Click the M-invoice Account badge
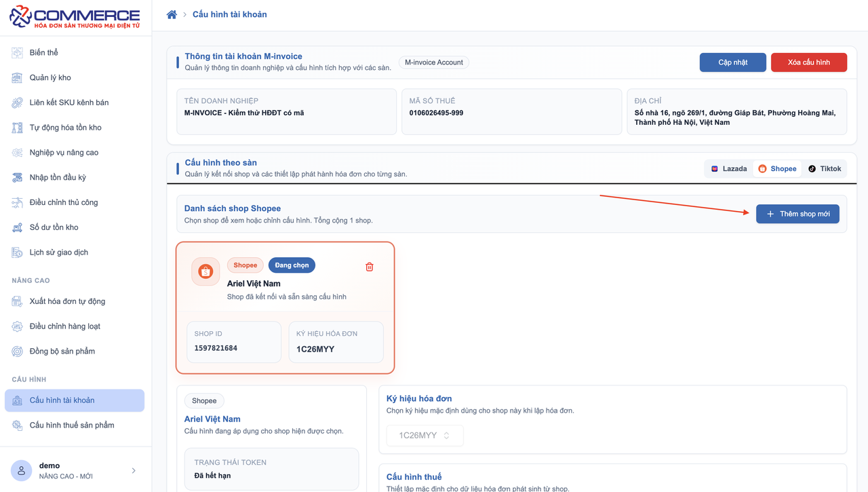The height and width of the screenshot is (492, 868). [434, 62]
